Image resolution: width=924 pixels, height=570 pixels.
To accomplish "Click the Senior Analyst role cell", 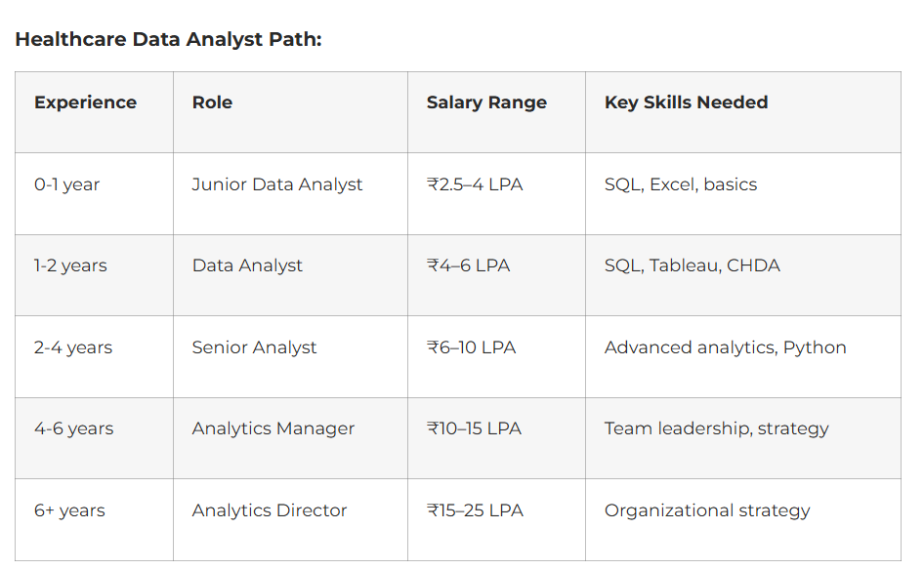I will [x=254, y=347].
